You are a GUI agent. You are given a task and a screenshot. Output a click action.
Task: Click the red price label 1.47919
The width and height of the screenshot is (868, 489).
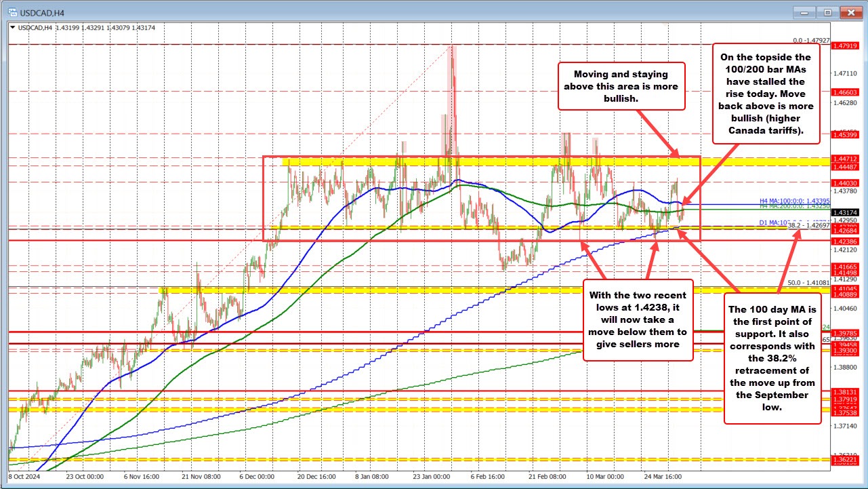pos(845,45)
